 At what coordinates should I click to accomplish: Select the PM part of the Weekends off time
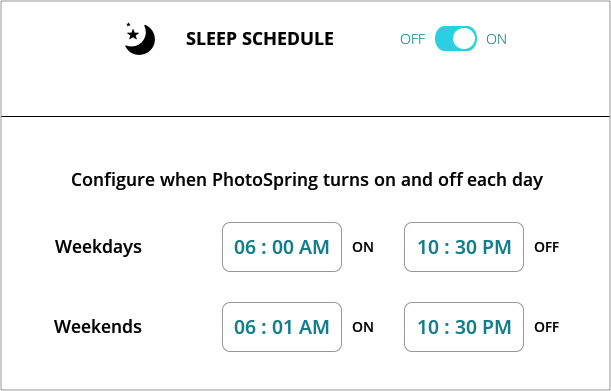pos(496,327)
